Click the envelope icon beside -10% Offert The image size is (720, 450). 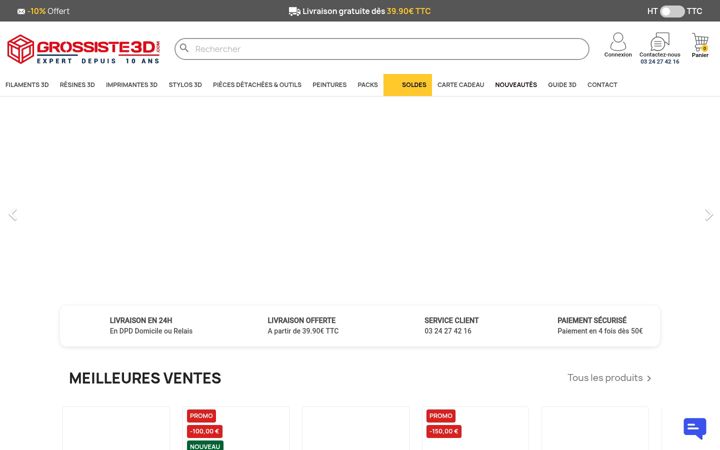[21, 11]
